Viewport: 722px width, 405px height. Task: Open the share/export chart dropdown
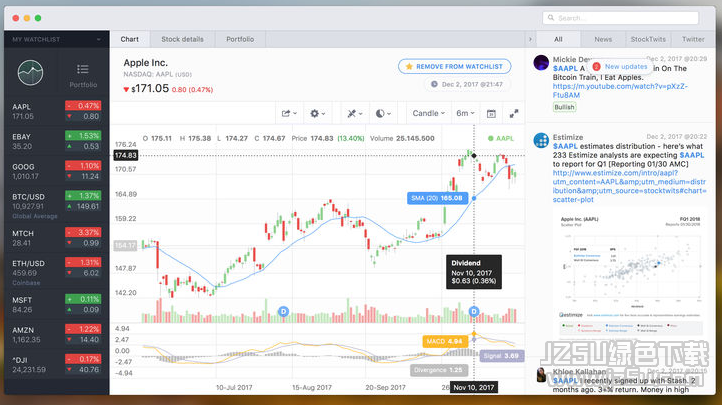coord(289,113)
